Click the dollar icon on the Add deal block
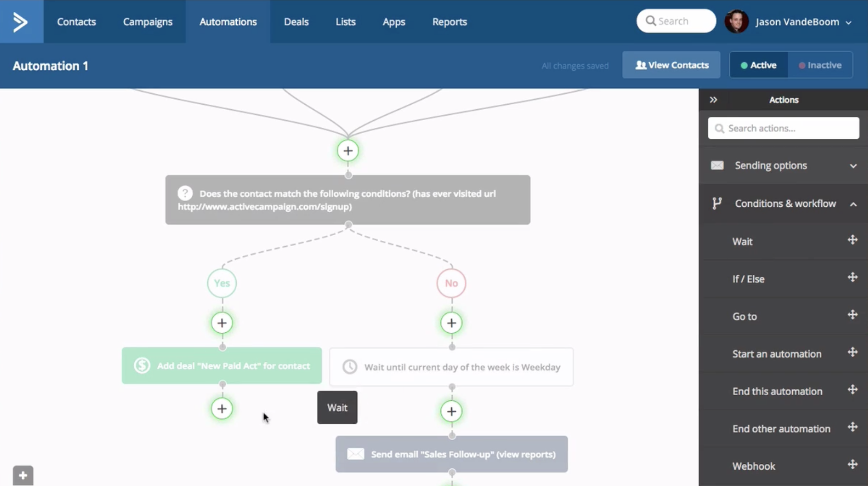The width and height of the screenshot is (868, 486). [141, 365]
